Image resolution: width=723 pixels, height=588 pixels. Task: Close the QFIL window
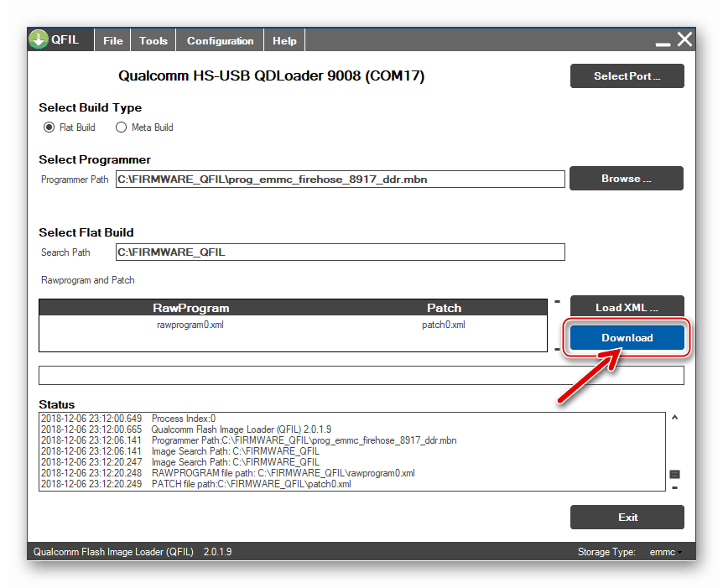[684, 39]
